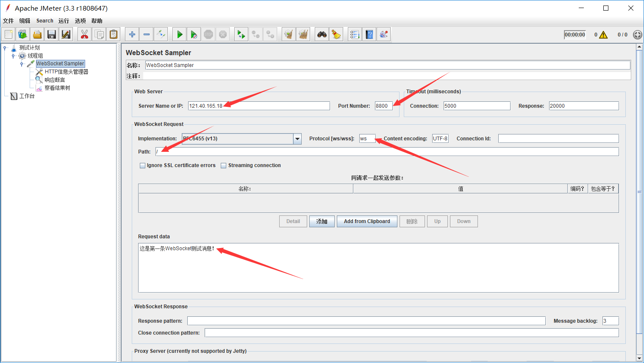The image size is (644, 363).
Task: Click the Paste clipboard toolbar icon
Action: (114, 34)
